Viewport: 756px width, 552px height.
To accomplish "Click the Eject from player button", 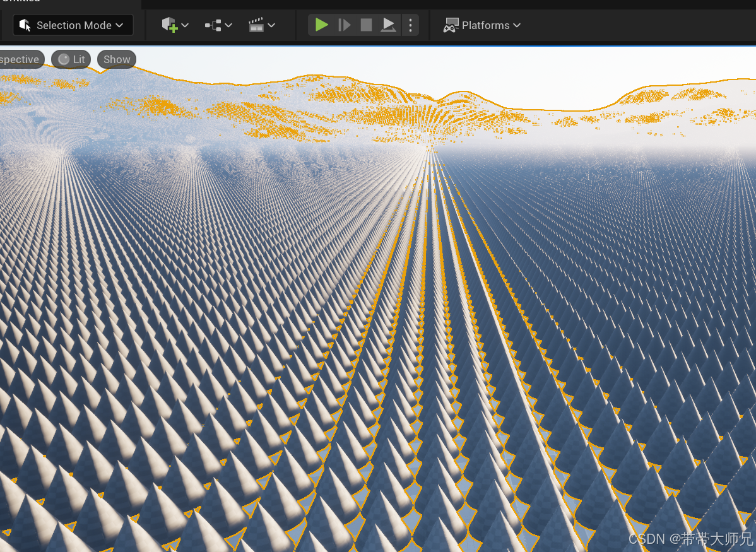I will click(388, 25).
